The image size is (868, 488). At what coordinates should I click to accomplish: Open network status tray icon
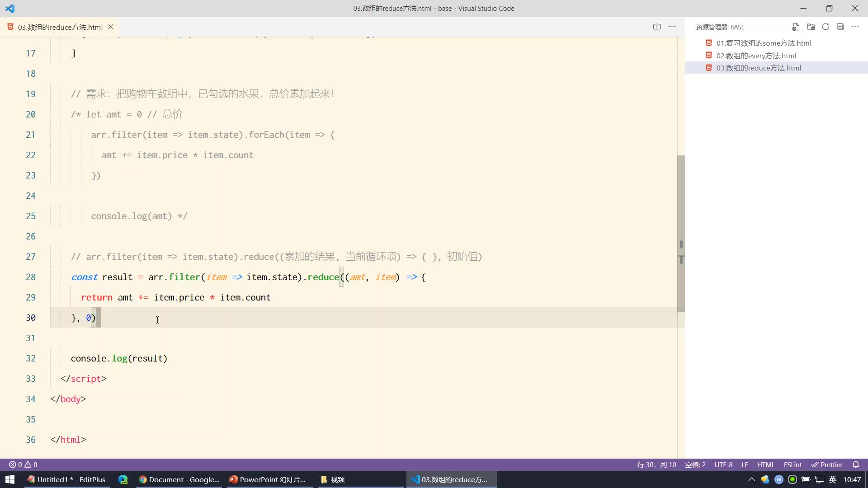pos(819,479)
